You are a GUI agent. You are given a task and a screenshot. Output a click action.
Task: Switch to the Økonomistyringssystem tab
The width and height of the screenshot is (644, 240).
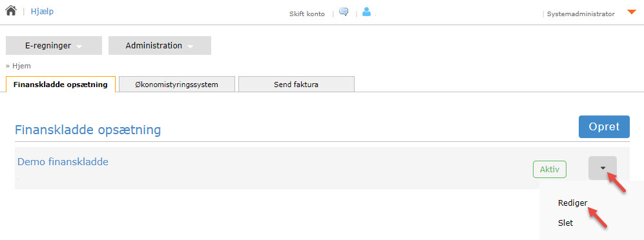pyautogui.click(x=177, y=85)
